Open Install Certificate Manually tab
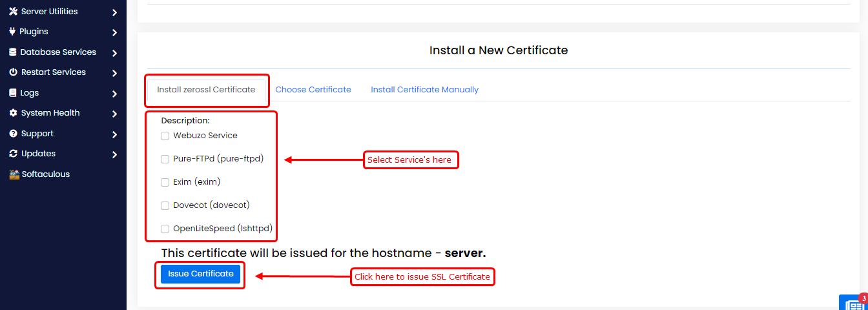Viewport: 868px width, 310px height. click(x=424, y=90)
